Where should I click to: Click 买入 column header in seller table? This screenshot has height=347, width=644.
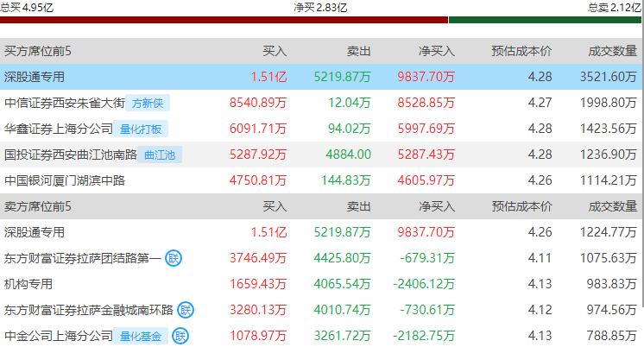(x=275, y=206)
